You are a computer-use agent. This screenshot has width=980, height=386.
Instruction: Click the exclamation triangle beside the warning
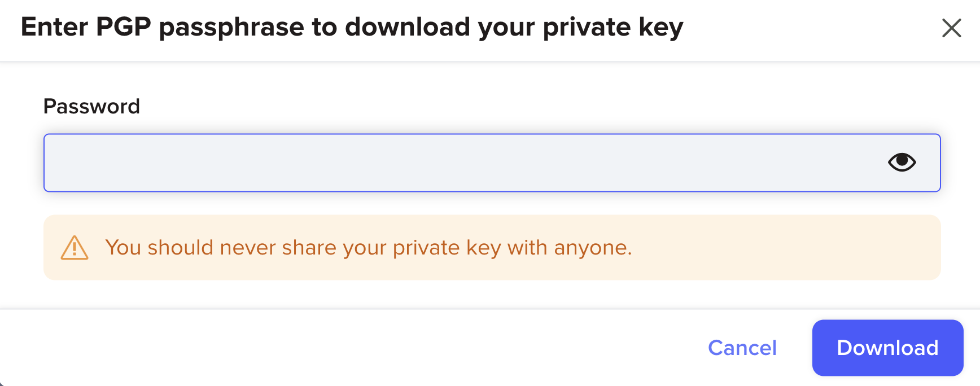coord(75,248)
